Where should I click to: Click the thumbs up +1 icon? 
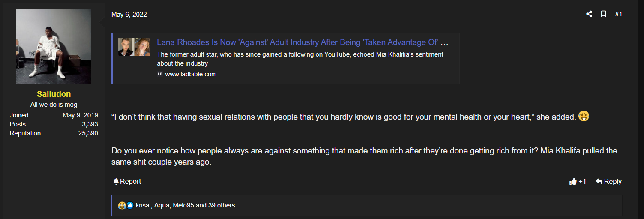[573, 182]
